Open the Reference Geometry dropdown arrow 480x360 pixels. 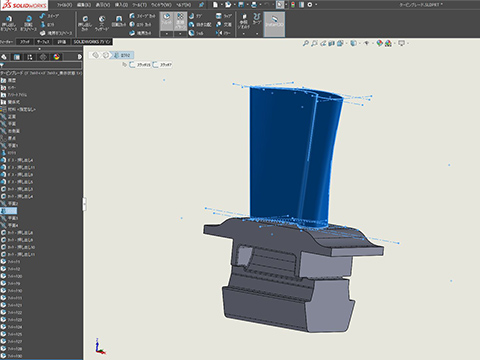[244, 34]
